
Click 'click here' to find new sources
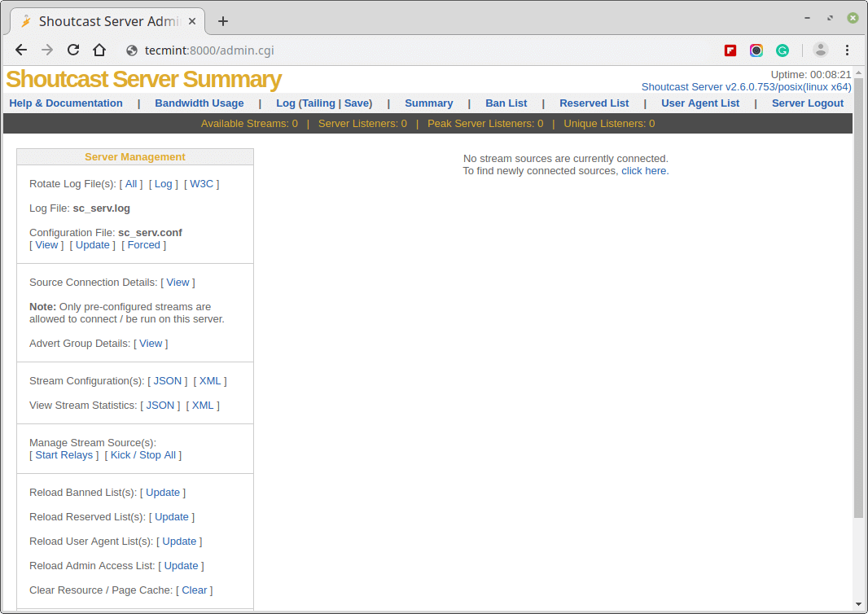645,170
